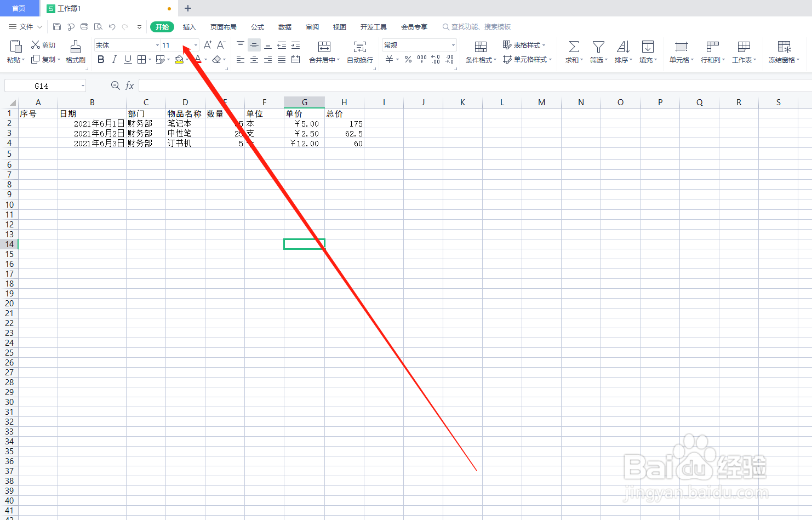Click the Paste (粘贴) clipboard icon
This screenshot has height=520, width=812.
click(16, 46)
